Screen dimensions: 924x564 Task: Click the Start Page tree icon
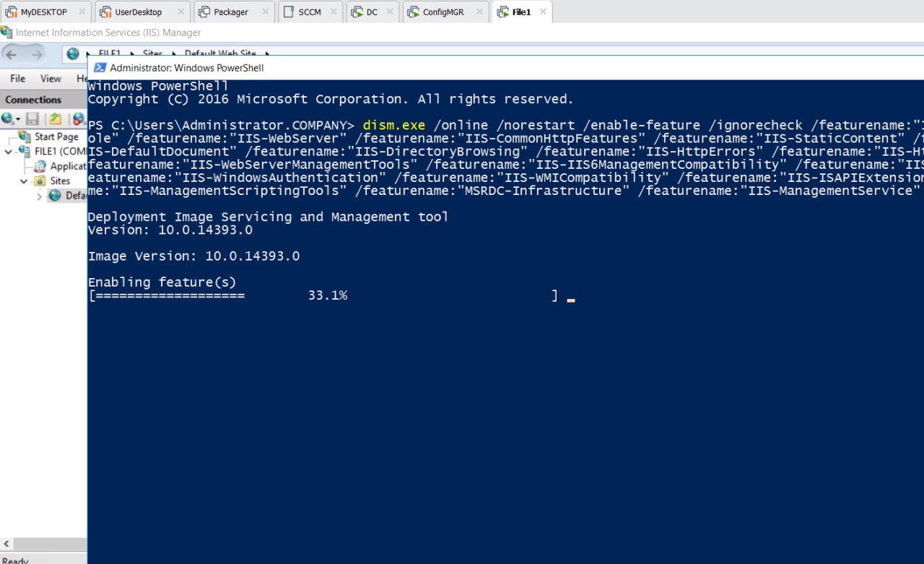[x=25, y=136]
